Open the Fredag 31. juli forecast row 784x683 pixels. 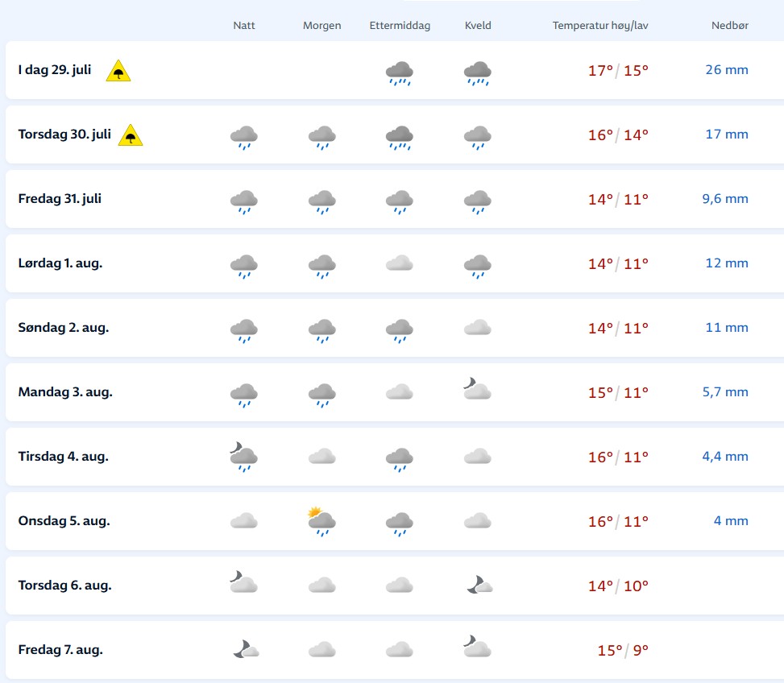(x=395, y=200)
